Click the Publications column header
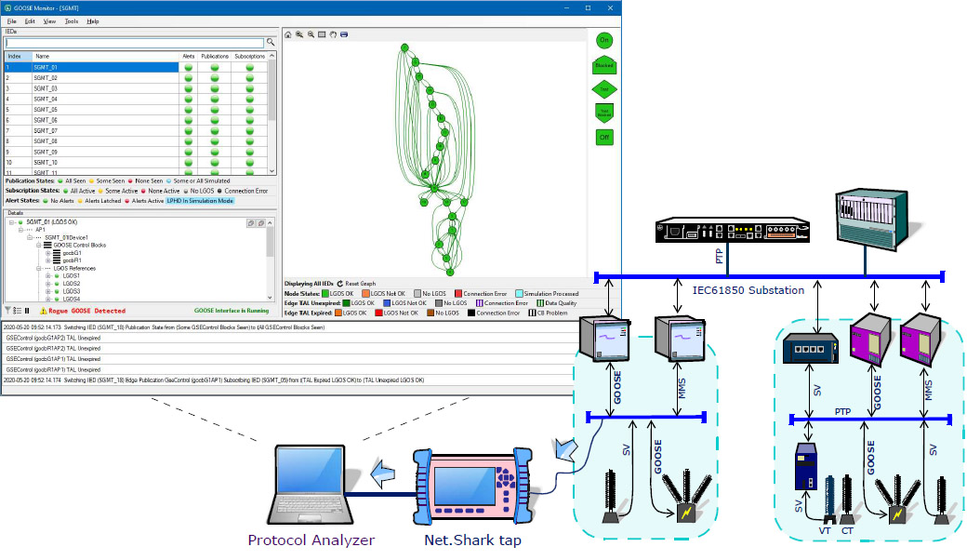This screenshot has height=560, width=980. click(x=215, y=56)
